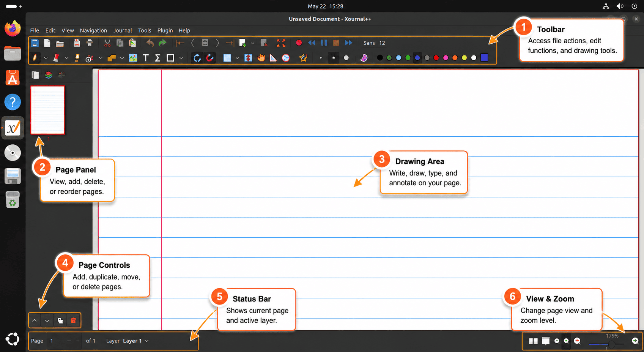Paste from the clipboard icon
This screenshot has width=644, height=352.
(132, 43)
